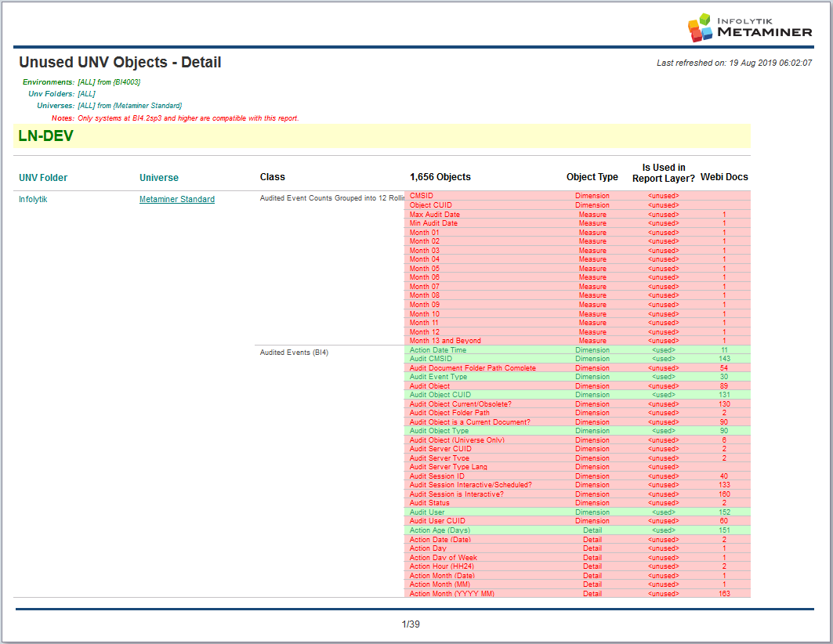
Task: Click the Audit Server CUID entry
Action: click(440, 449)
